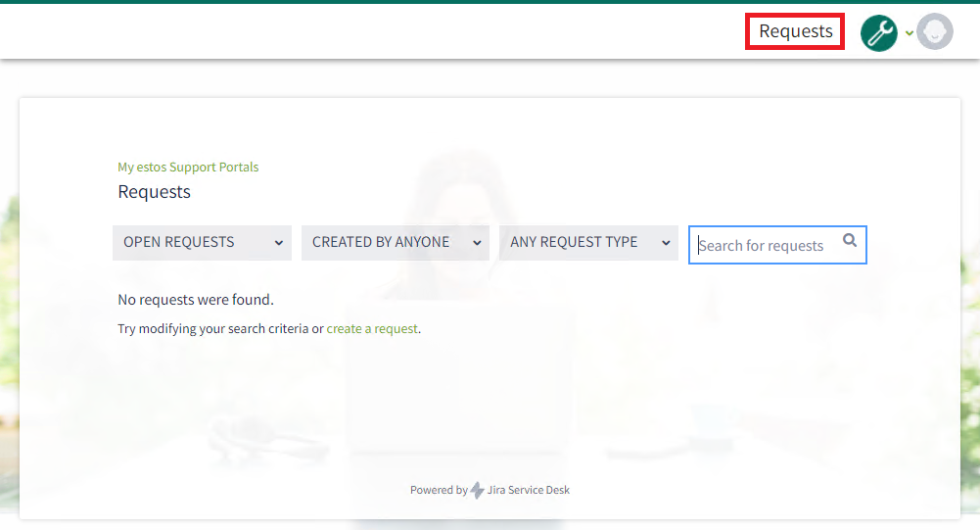The image size is (980, 530).
Task: Click the green wrench administration icon
Action: point(878,32)
